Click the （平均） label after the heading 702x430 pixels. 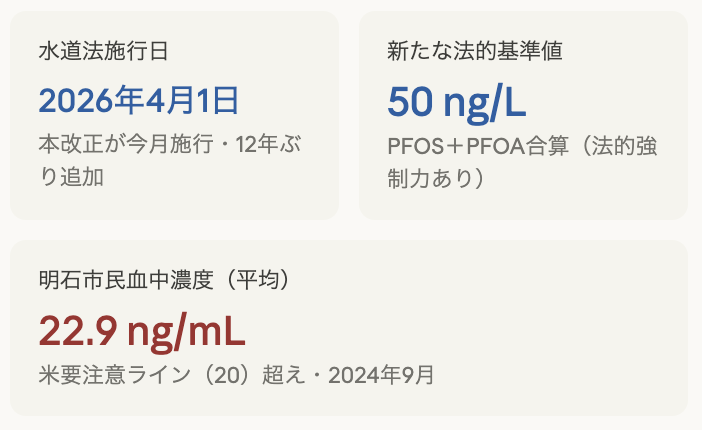click(x=255, y=280)
